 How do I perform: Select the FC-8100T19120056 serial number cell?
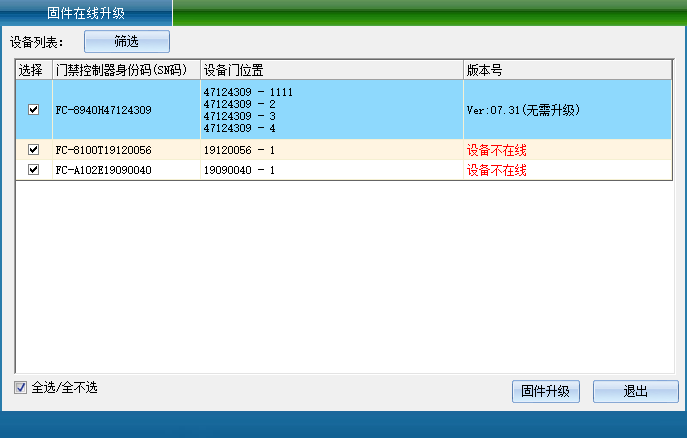click(x=104, y=150)
